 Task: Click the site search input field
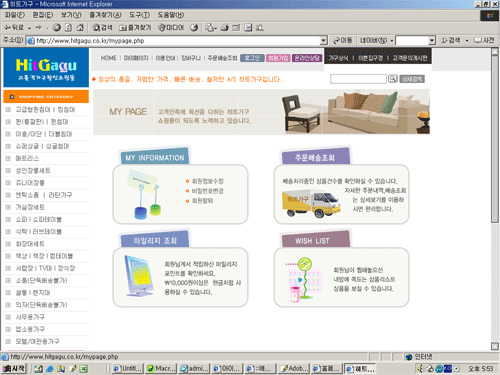tap(358, 79)
